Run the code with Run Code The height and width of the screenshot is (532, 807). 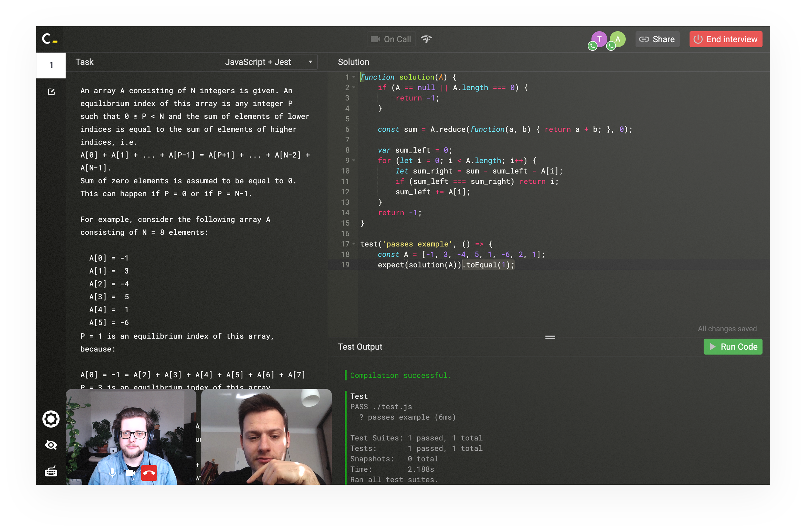(x=733, y=347)
